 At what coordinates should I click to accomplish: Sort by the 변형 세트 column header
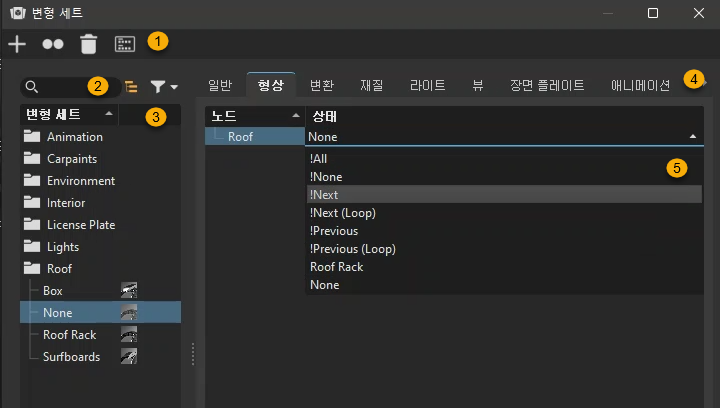(69, 114)
